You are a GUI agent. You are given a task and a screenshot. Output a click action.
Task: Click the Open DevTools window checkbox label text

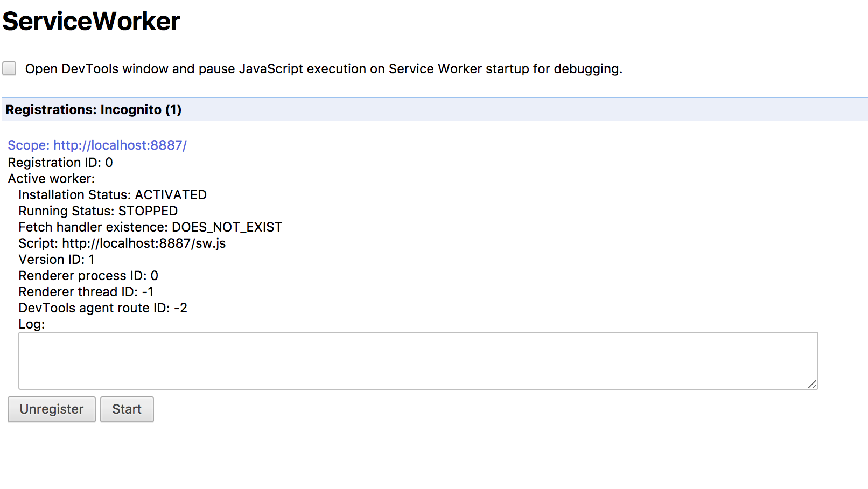tap(324, 69)
